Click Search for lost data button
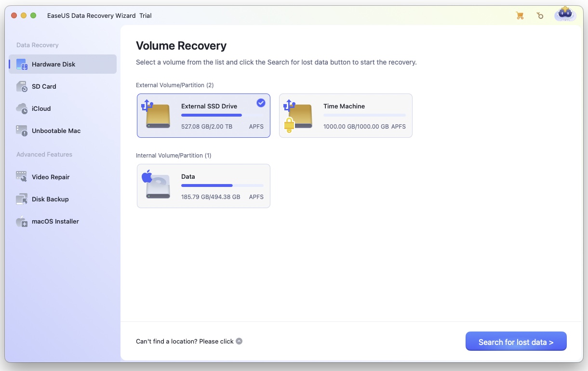The height and width of the screenshot is (371, 588). tap(516, 342)
